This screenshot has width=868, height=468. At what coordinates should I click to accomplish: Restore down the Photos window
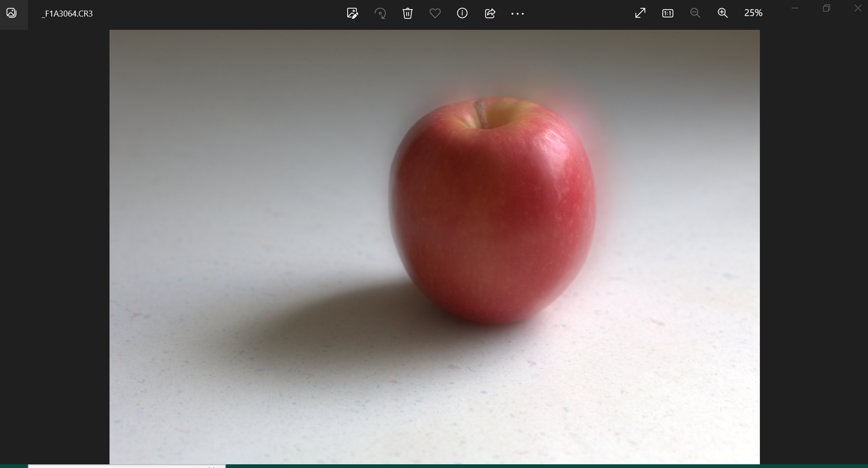point(826,8)
